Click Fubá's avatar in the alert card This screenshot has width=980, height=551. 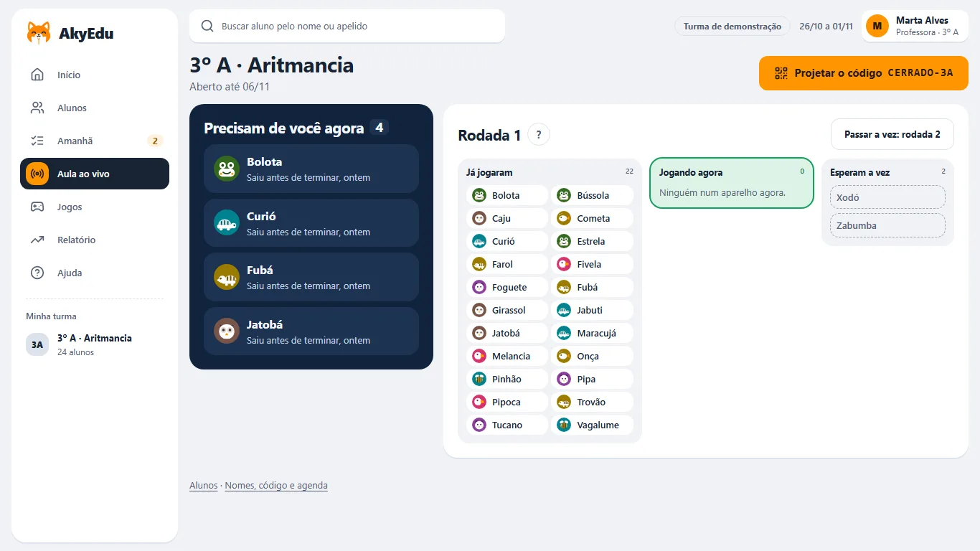(226, 277)
